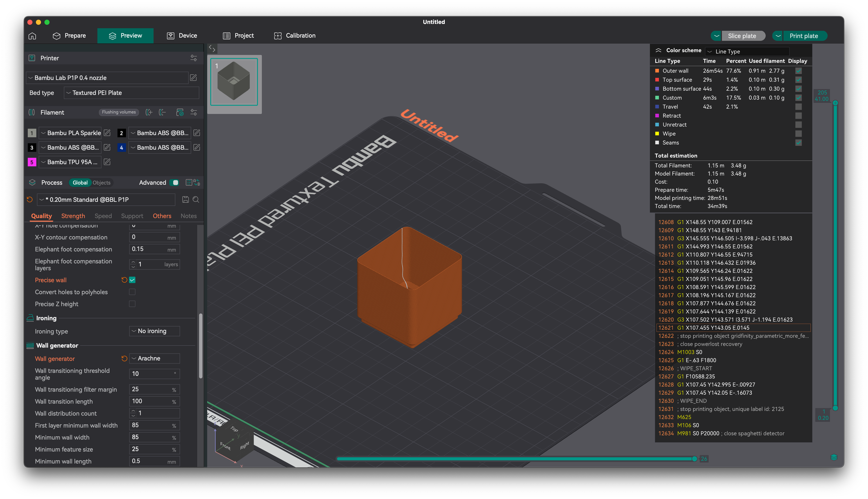Open the process preset 0.20mm Standard dropdown
Viewport: 868px width, 499px height.
coord(106,199)
